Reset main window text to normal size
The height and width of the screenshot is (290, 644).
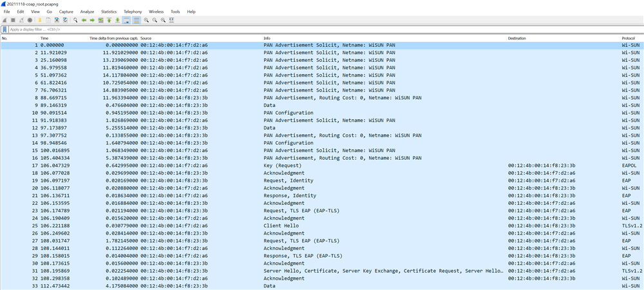(163, 20)
